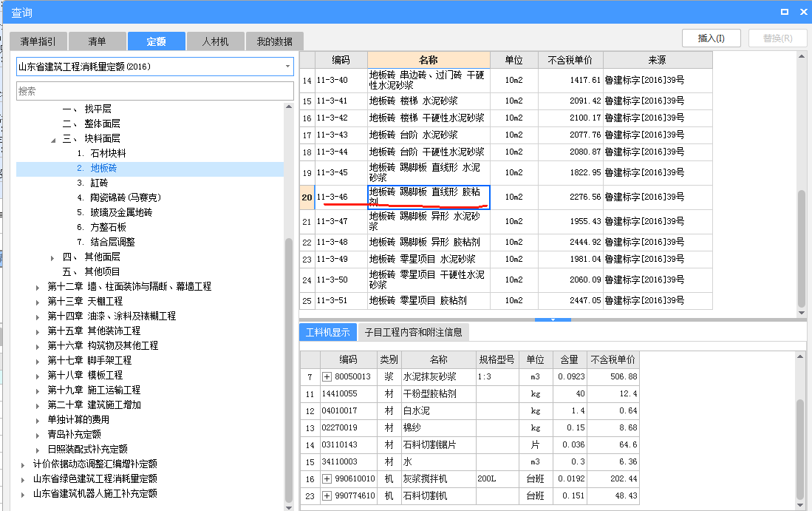Select tree item 二、整体面层
This screenshot has height=511, width=812.
(92, 123)
